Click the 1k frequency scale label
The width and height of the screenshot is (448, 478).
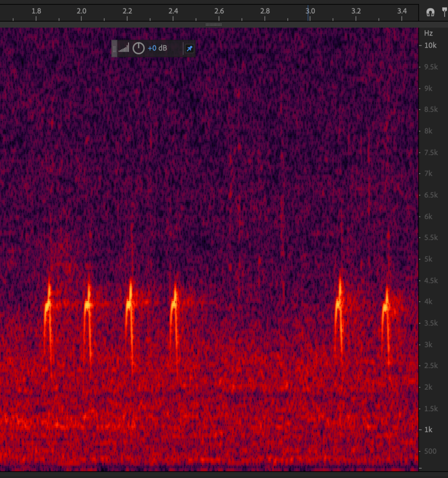(428, 429)
